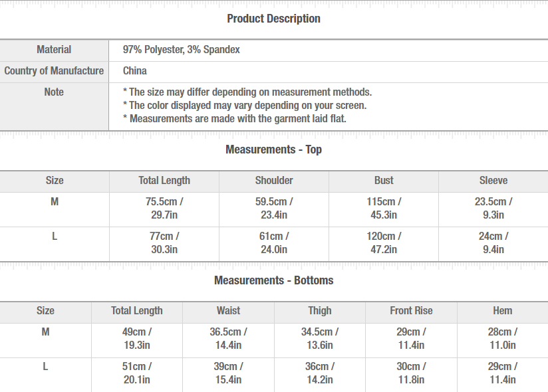Select the 120cm / 47.2in cell
Image resolution: width=548 pixels, height=392 pixels.
[x=384, y=243]
